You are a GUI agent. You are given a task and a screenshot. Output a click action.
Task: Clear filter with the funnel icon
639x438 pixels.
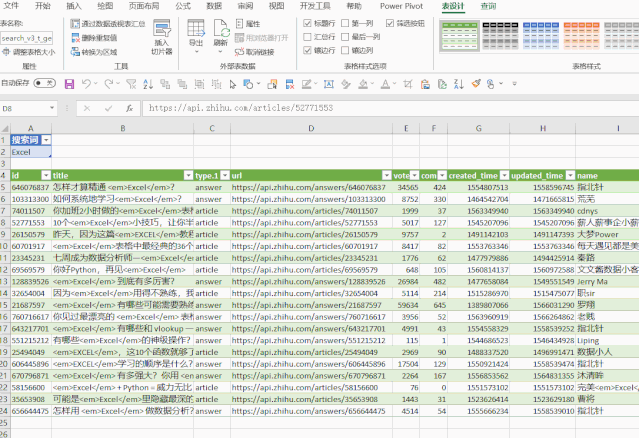click(x=131, y=84)
